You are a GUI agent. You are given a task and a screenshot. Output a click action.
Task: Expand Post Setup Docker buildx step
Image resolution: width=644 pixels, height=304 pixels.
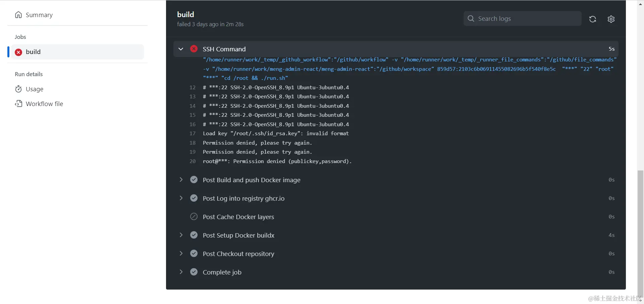(181, 235)
